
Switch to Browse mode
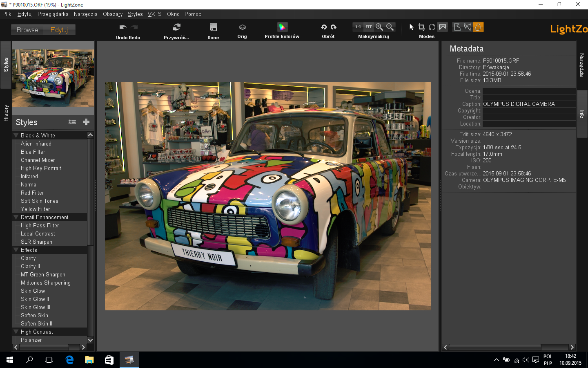[27, 30]
